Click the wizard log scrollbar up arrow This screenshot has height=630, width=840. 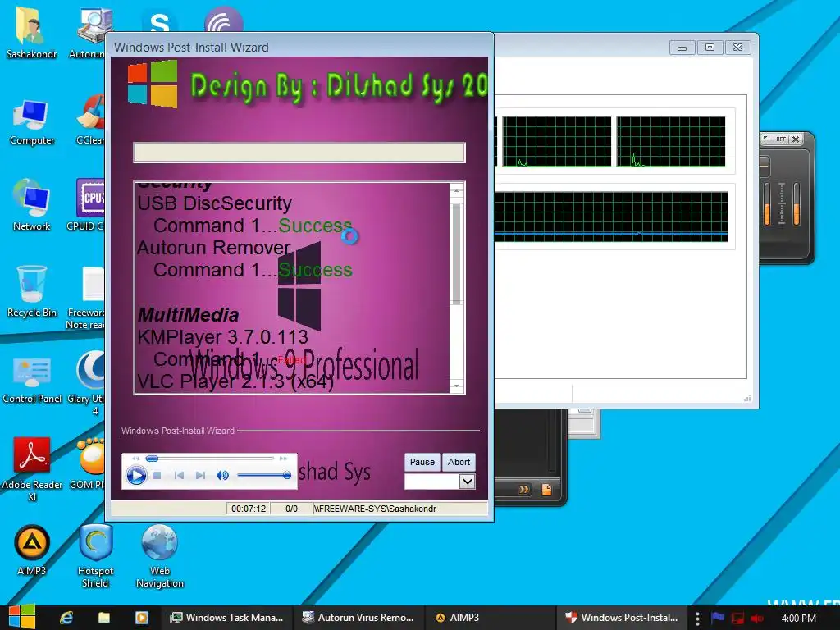456,190
